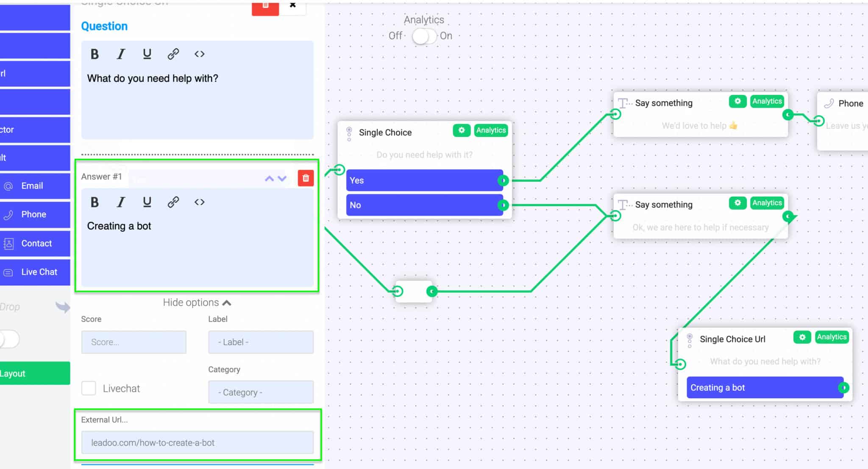Open settings gear on the Single Choice Url node
This screenshot has width=868, height=469.
(x=802, y=337)
